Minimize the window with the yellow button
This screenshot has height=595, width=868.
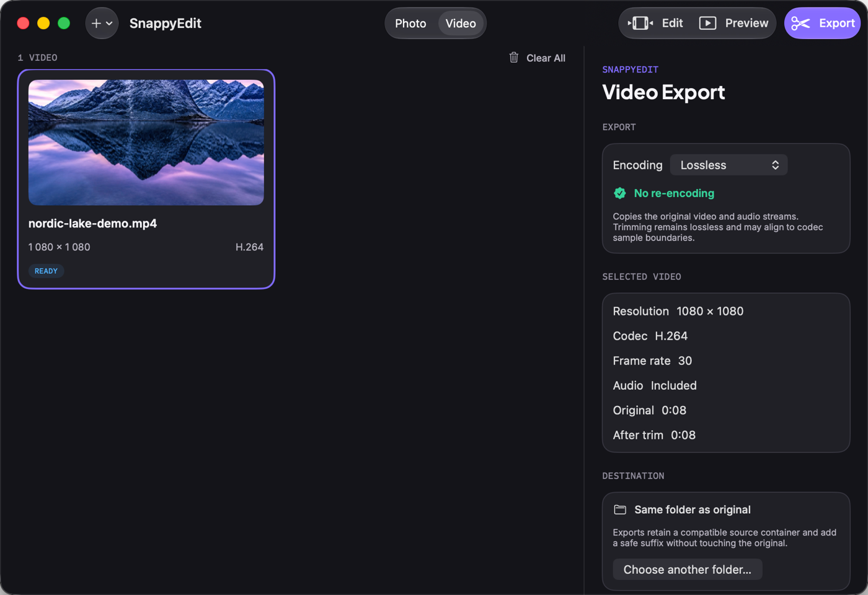[43, 24]
